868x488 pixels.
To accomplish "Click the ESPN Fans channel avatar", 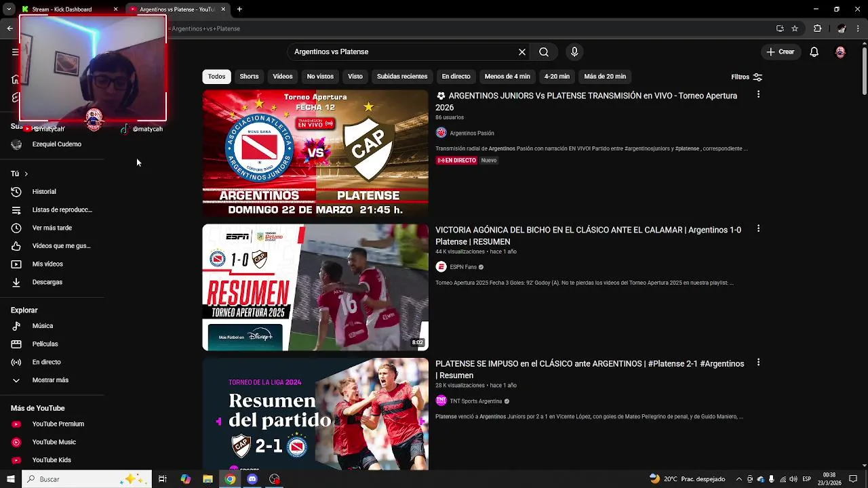I will click(x=441, y=267).
